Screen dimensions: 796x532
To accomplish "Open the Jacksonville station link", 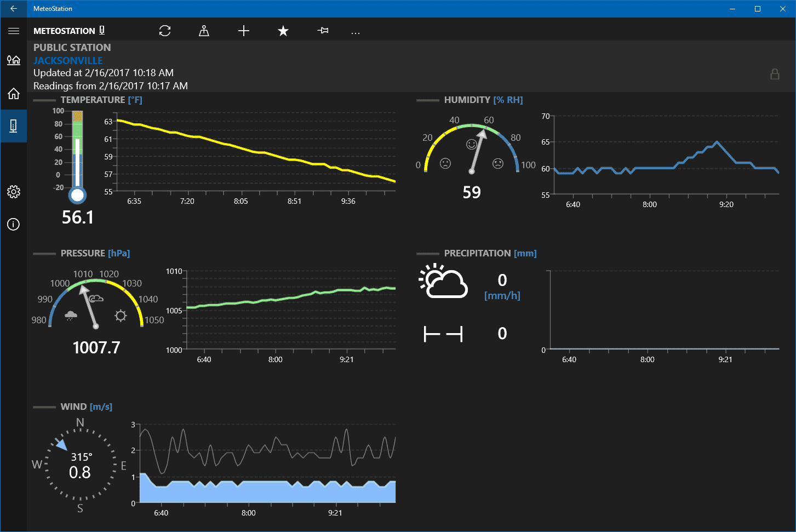I will coord(68,60).
